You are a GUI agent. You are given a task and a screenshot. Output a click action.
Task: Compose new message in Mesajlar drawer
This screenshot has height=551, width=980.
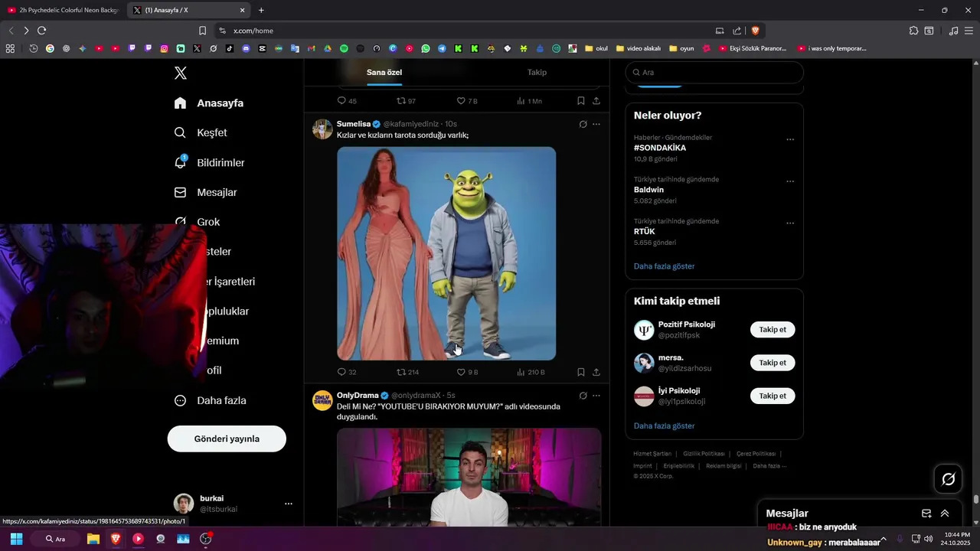point(926,514)
